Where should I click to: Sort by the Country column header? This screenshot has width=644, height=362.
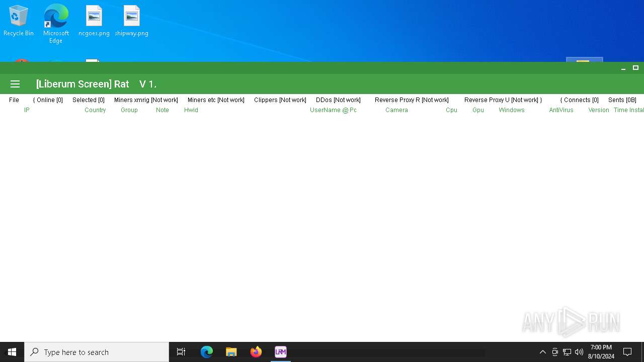(95, 110)
